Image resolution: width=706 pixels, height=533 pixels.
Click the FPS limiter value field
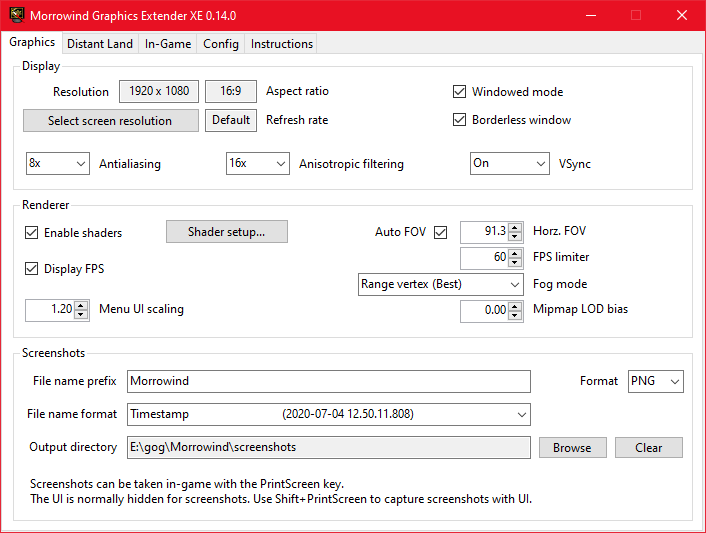[x=485, y=258]
